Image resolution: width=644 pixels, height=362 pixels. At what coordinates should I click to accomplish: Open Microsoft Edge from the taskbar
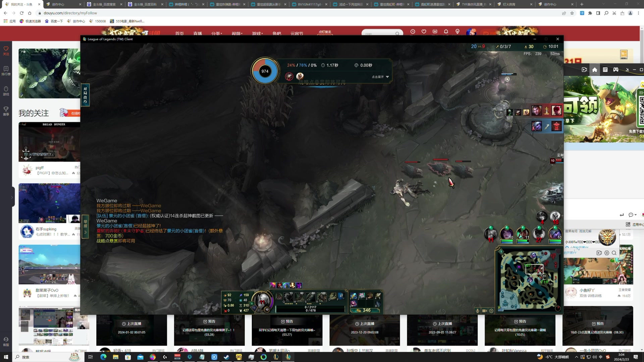(103, 357)
